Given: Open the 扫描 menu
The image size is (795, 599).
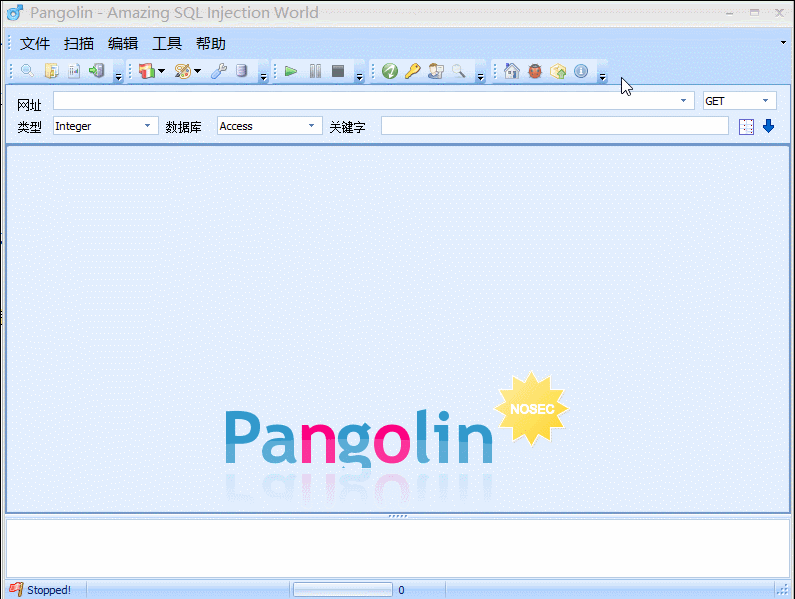Looking at the screenshot, I should [79, 44].
